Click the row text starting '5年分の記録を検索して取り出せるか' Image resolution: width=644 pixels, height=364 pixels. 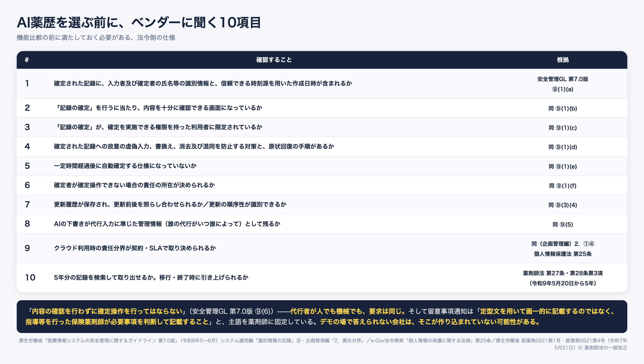(x=151, y=278)
